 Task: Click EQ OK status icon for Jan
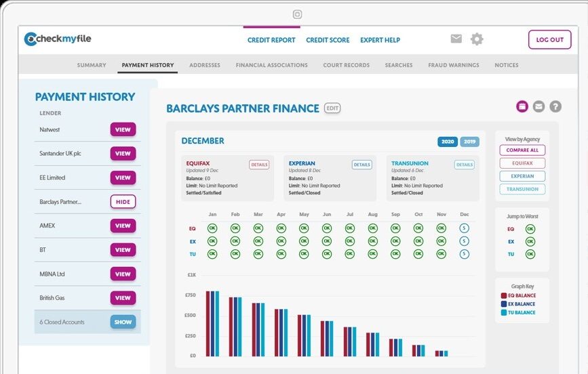pos(212,228)
